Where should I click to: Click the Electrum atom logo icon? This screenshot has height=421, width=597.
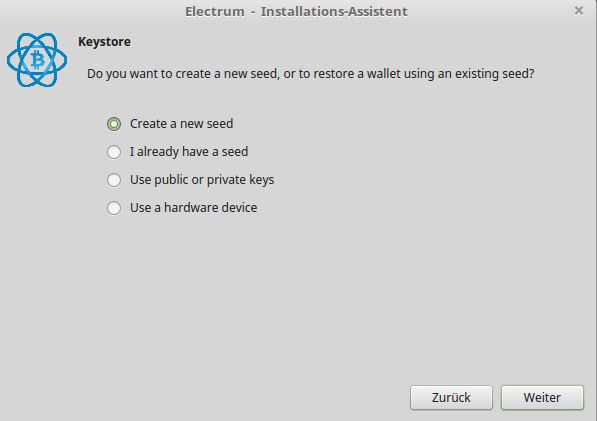tap(37, 60)
